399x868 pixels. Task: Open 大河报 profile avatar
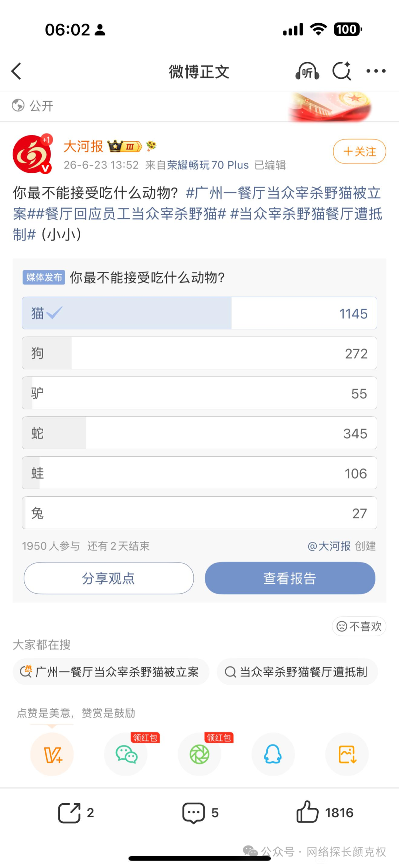click(33, 154)
